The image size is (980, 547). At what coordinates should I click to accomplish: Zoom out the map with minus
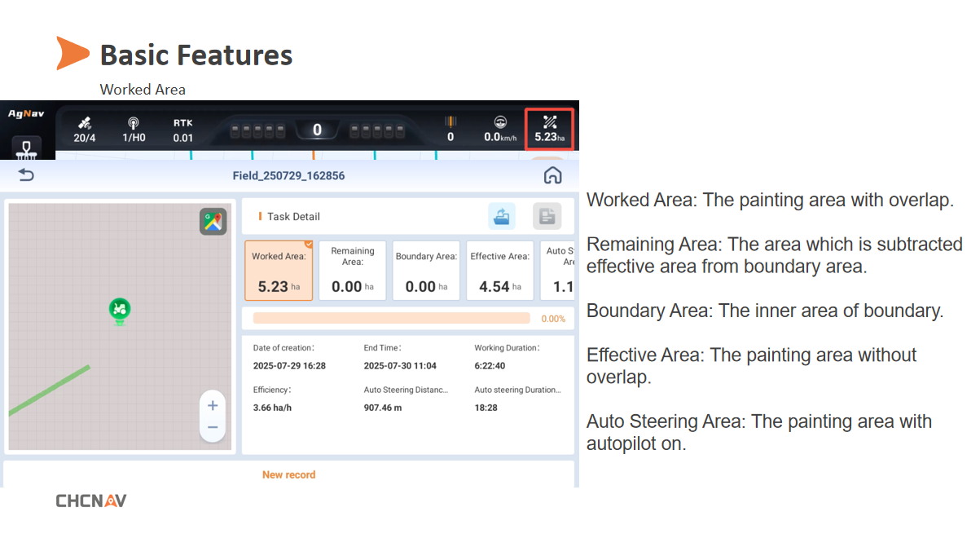click(213, 428)
